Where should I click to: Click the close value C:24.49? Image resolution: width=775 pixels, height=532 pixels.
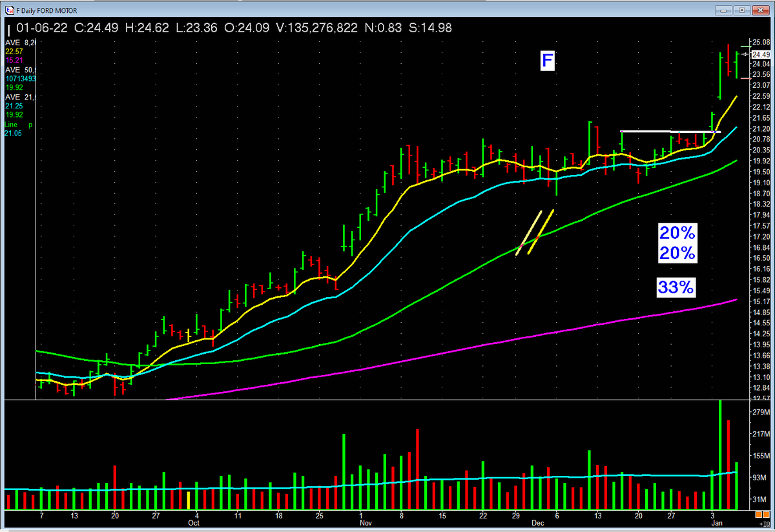(x=98, y=28)
